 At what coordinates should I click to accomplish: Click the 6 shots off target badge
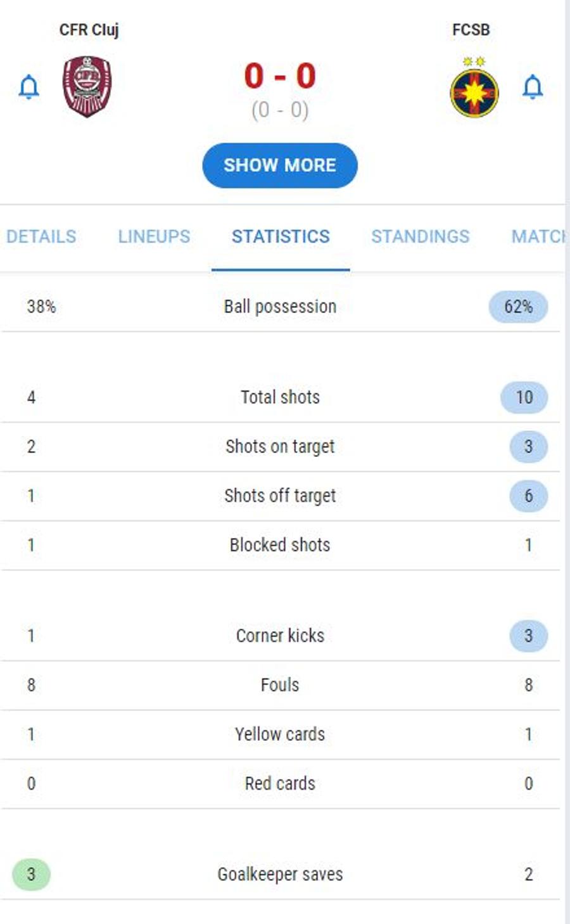point(528,496)
